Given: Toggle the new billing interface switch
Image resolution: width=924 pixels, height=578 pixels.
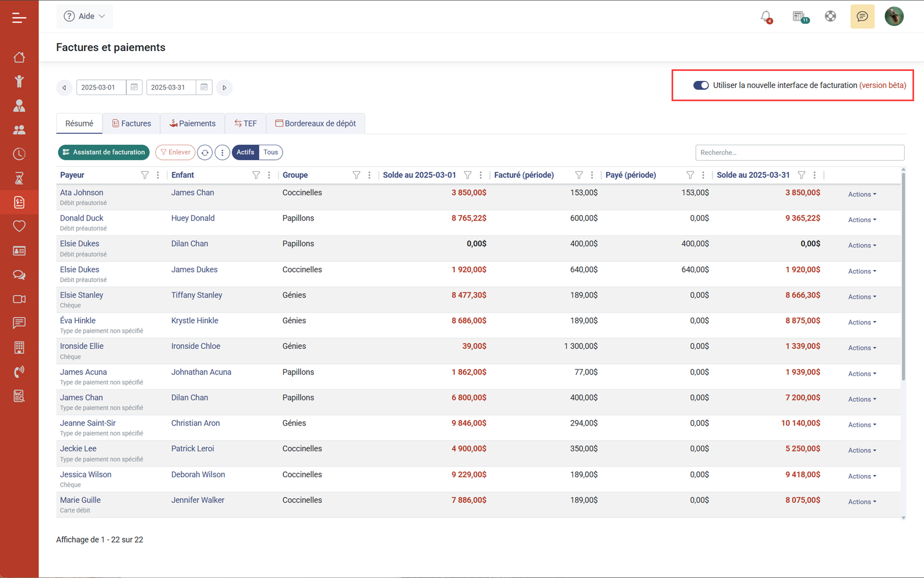Looking at the screenshot, I should [x=701, y=85].
